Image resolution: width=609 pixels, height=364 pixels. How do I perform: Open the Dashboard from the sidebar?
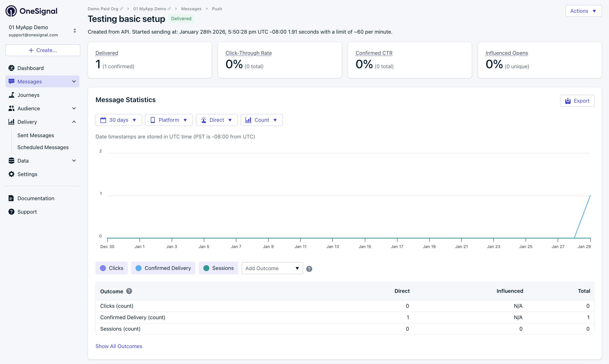30,68
